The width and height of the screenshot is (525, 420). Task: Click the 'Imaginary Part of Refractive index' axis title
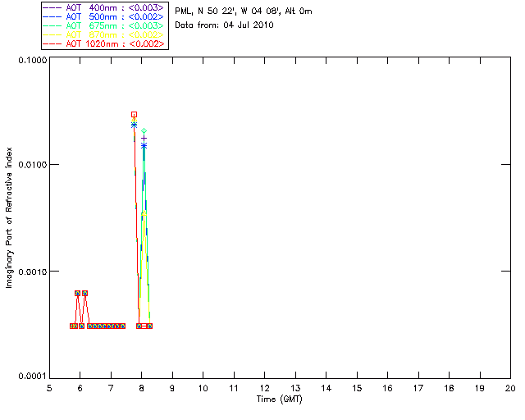[9, 217]
